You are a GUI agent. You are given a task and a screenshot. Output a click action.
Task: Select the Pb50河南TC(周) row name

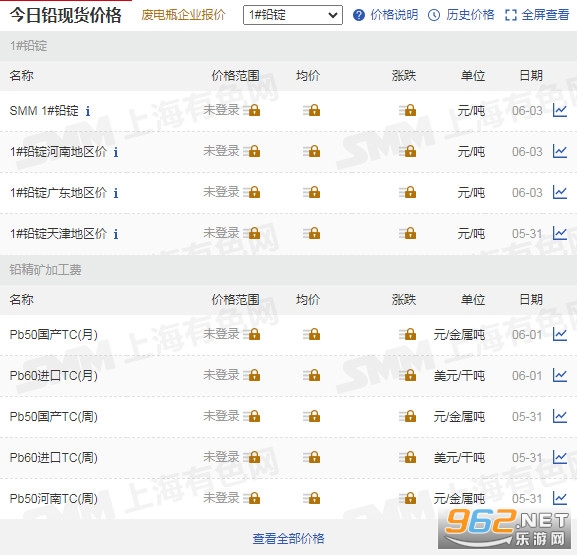[x=54, y=498]
